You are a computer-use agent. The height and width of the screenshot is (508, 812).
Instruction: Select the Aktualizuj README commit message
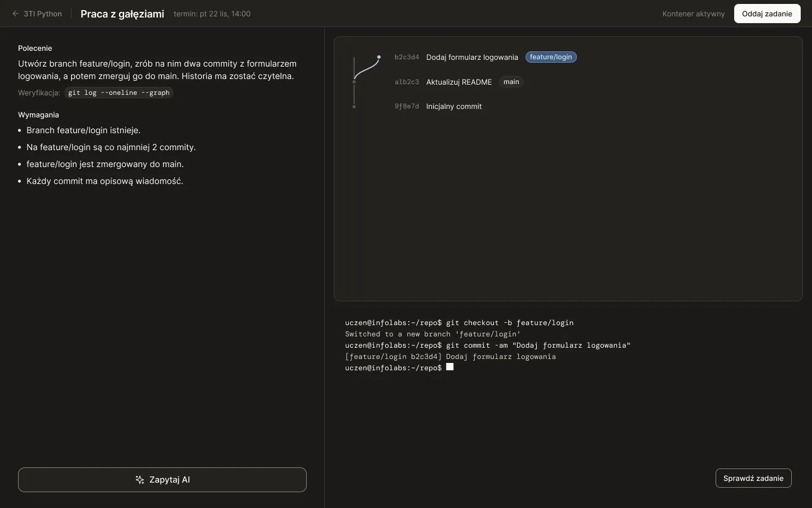(x=459, y=82)
